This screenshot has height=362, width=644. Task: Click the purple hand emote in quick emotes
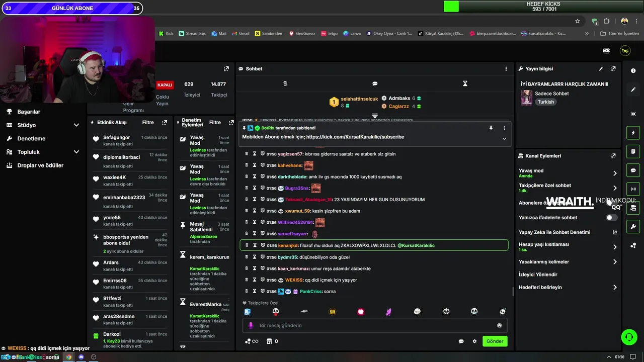pyautogui.click(x=388, y=312)
